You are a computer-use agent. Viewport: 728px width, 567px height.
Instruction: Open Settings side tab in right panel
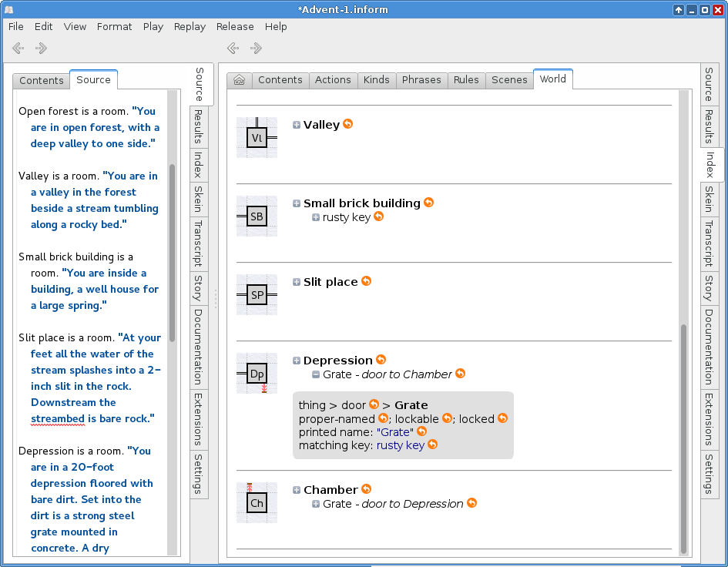coord(710,474)
